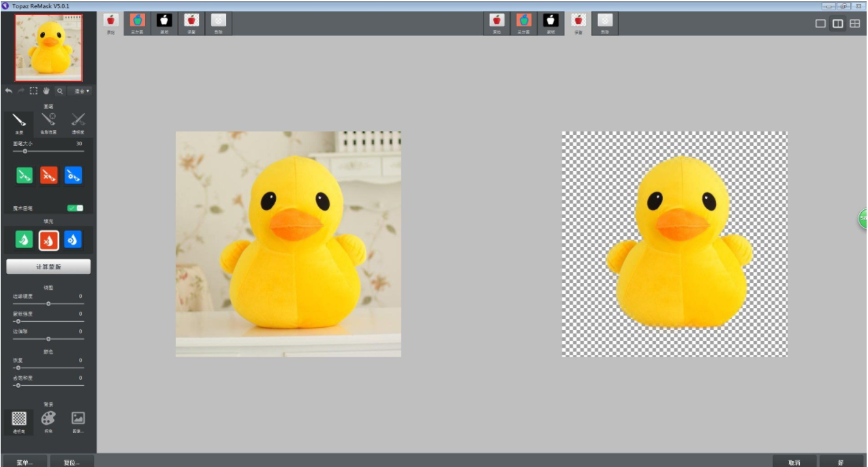Adjust the brush size slider
This screenshot has height=467, width=868.
coord(48,151)
